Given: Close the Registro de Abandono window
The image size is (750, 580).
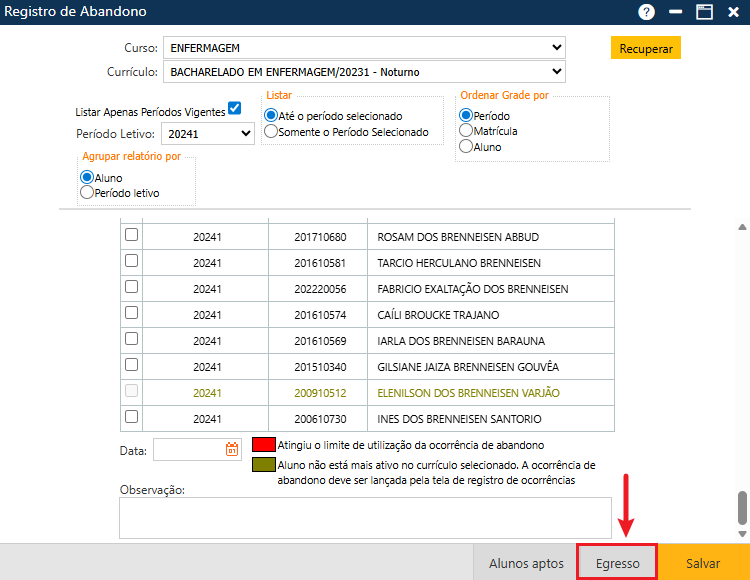Looking at the screenshot, I should click(733, 12).
